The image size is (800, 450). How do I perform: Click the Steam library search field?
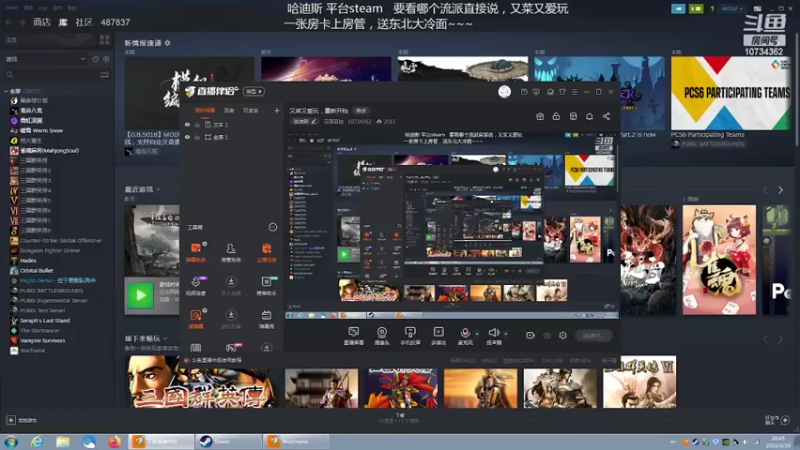(x=51, y=75)
